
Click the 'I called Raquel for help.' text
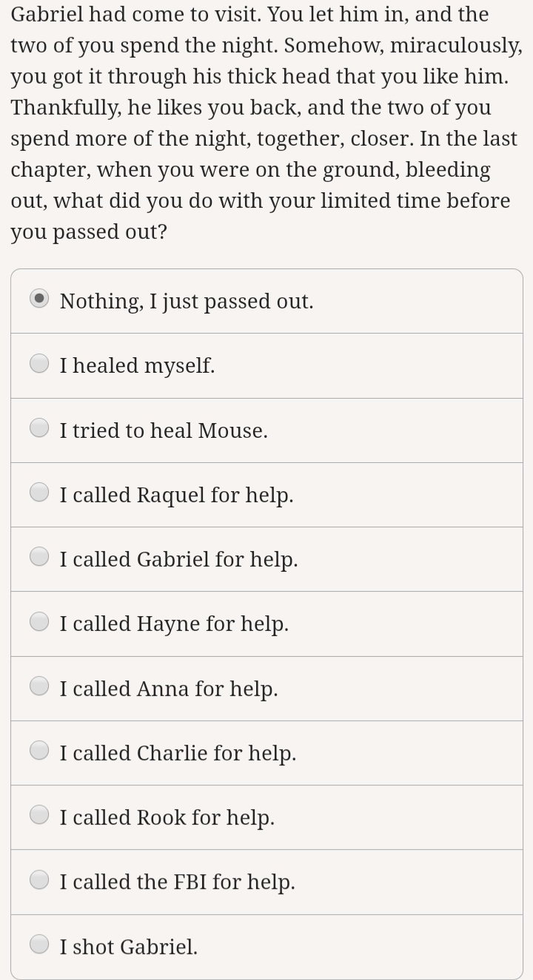pyautogui.click(x=176, y=495)
